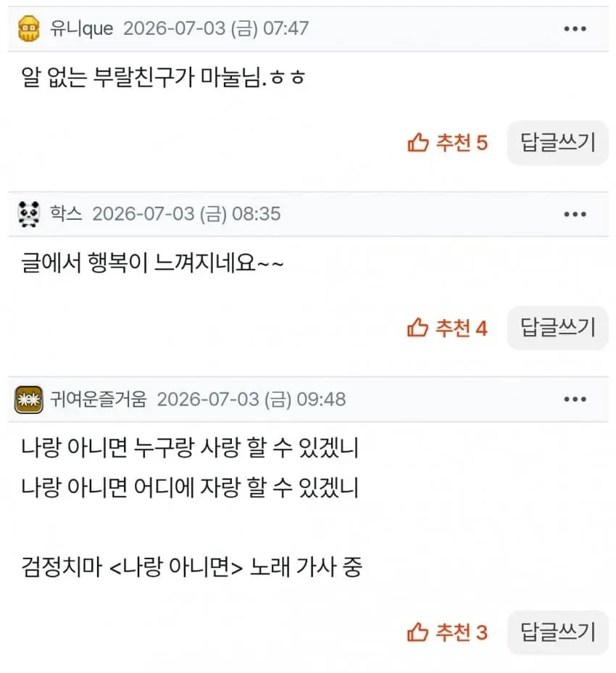Open the 유니que username profile
Viewport: 616px width, 673px height.
click(x=81, y=29)
